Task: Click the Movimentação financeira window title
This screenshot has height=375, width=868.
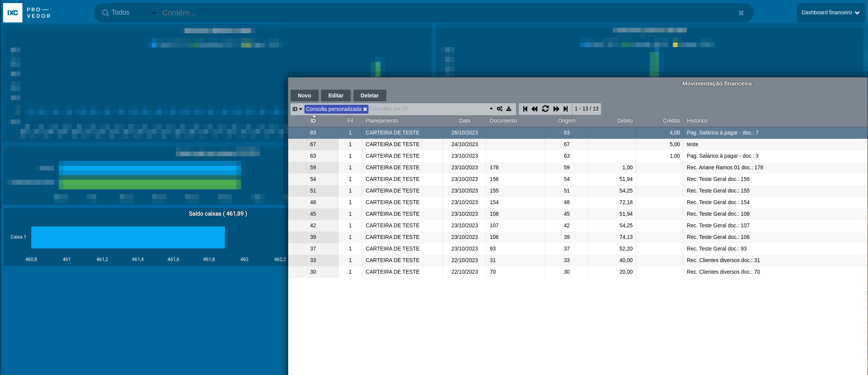Action: [717, 84]
